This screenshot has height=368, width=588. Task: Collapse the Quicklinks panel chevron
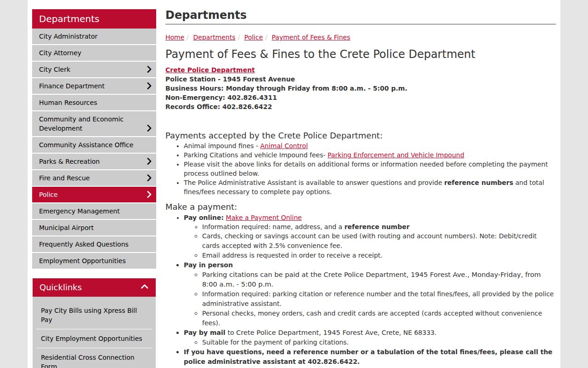(x=145, y=287)
